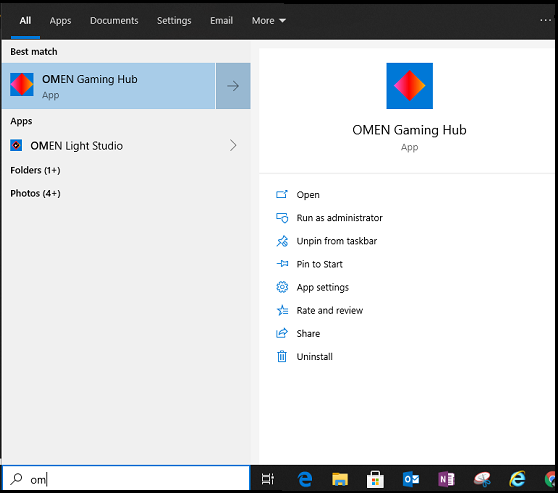Launch OneNote taskbar icon
The width and height of the screenshot is (558, 493).
tap(446, 479)
